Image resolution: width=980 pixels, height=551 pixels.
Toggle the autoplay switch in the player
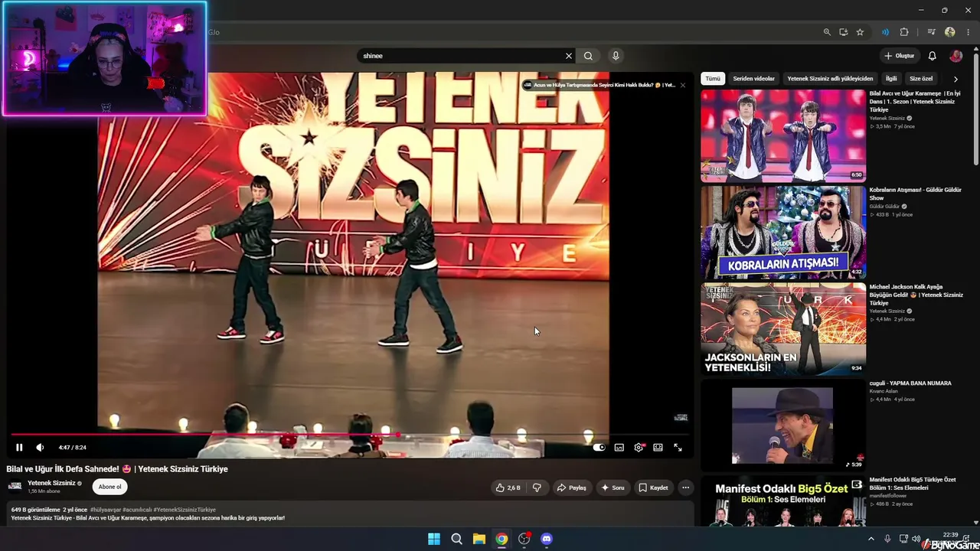click(x=599, y=448)
